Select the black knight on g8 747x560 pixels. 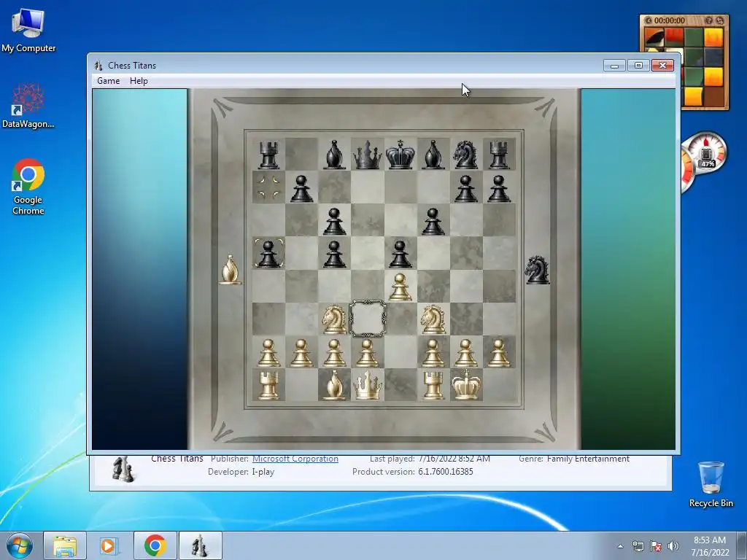tap(465, 155)
